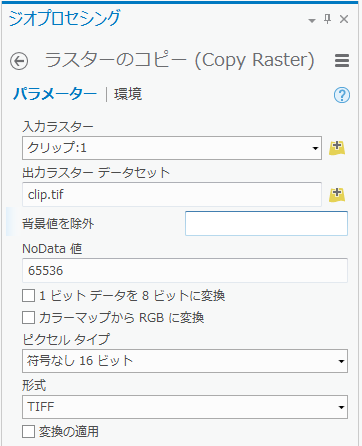Expand the 入力ラスター dropdown showing クリップ:1
Viewport: 362px width, 446px height.
point(172,148)
